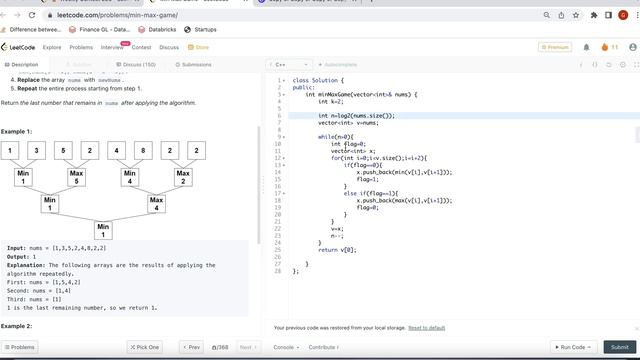The height and width of the screenshot is (360, 640).
Task: Open the Startups bookmark
Action: [200, 29]
